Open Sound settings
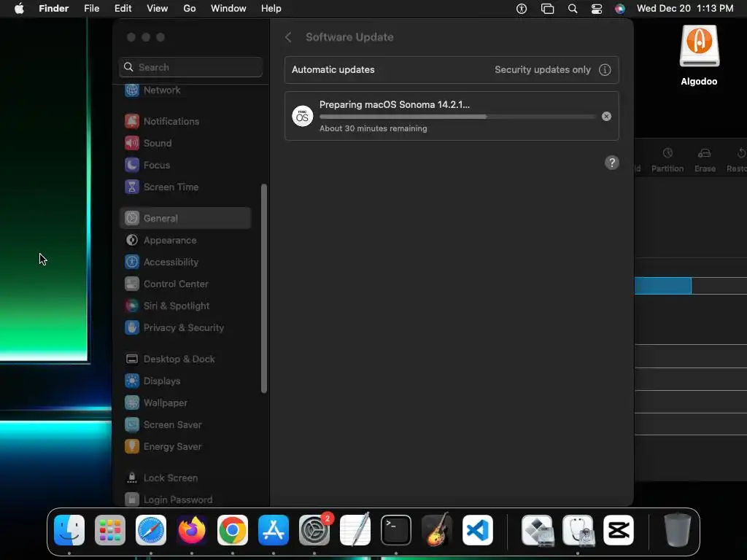 185,143
